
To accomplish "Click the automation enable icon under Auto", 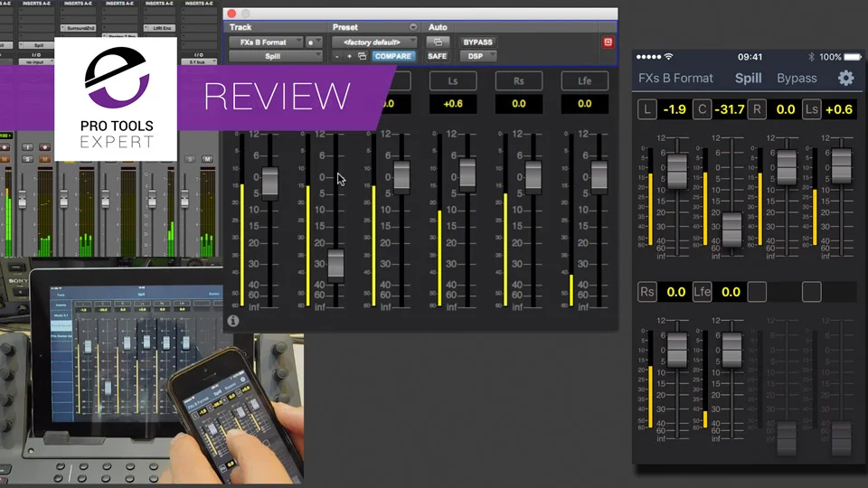I will [438, 42].
